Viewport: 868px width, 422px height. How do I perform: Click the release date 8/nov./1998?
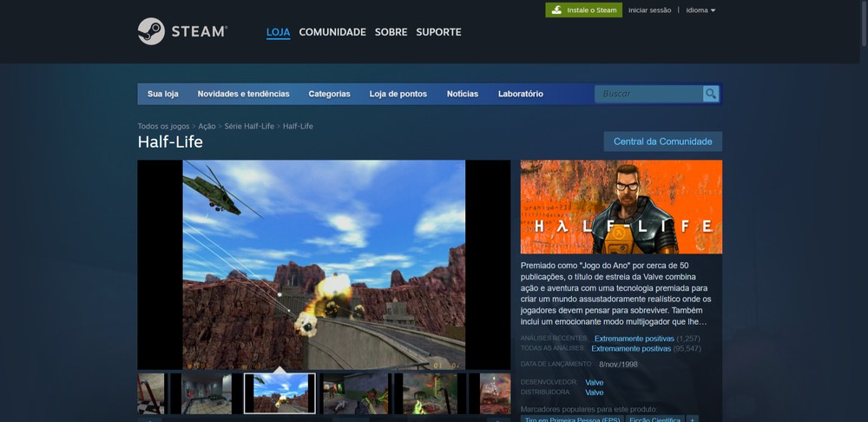coord(618,365)
